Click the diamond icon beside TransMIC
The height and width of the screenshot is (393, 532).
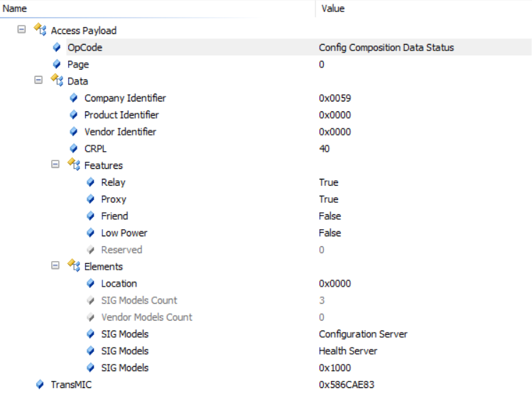(40, 384)
